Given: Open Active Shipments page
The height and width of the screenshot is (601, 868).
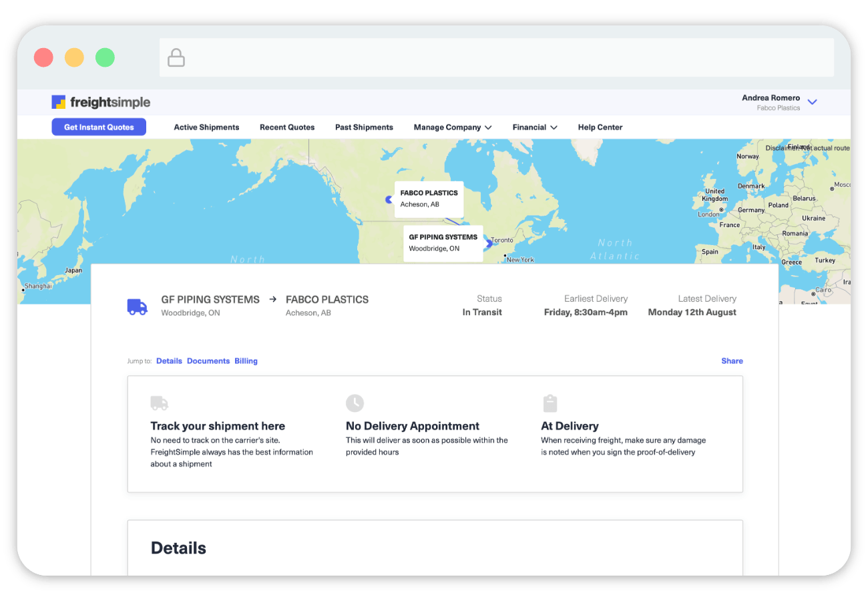Looking at the screenshot, I should tap(206, 127).
